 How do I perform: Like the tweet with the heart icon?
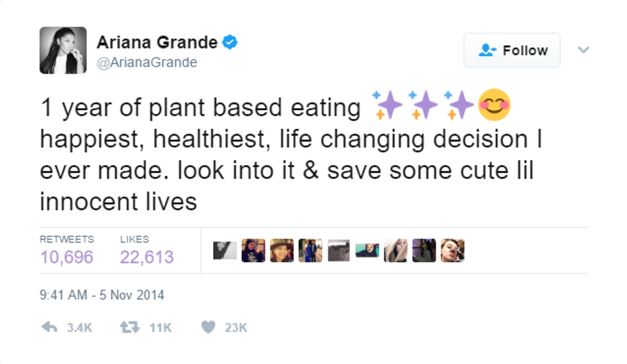[209, 327]
